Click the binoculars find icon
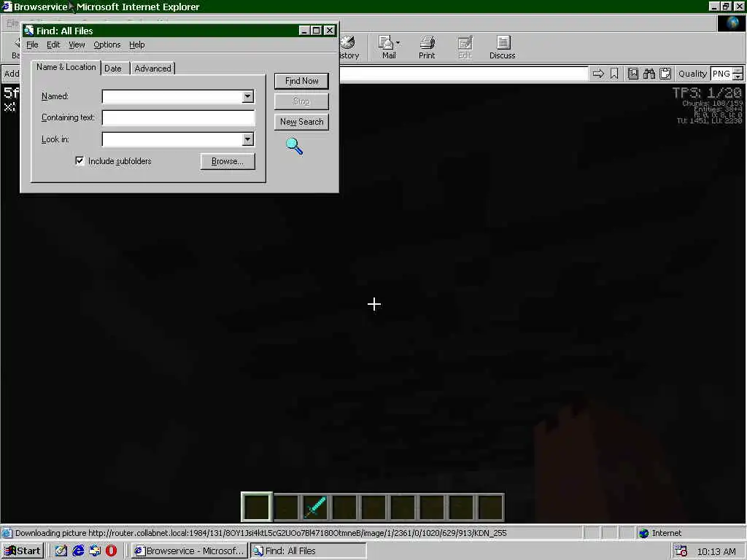 (649, 74)
